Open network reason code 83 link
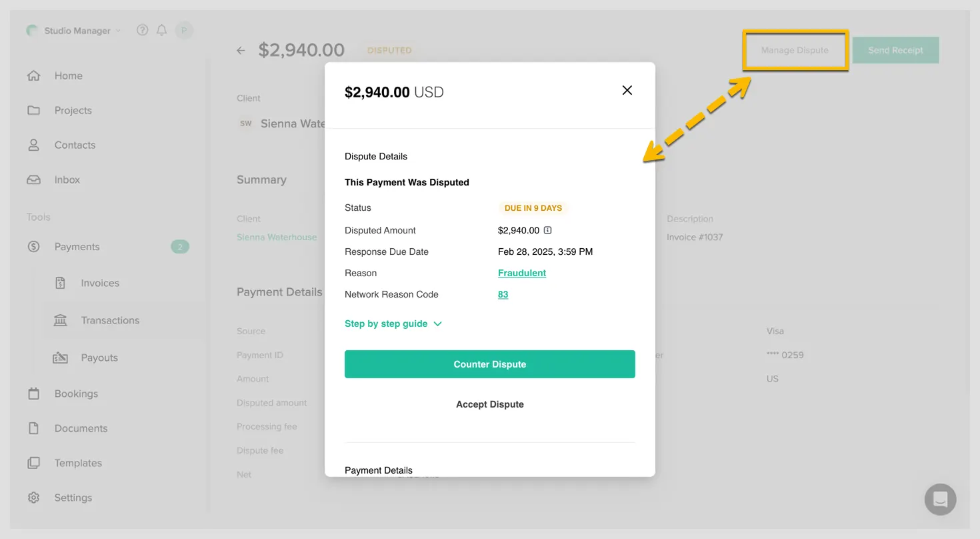Image resolution: width=980 pixels, height=539 pixels. (503, 294)
